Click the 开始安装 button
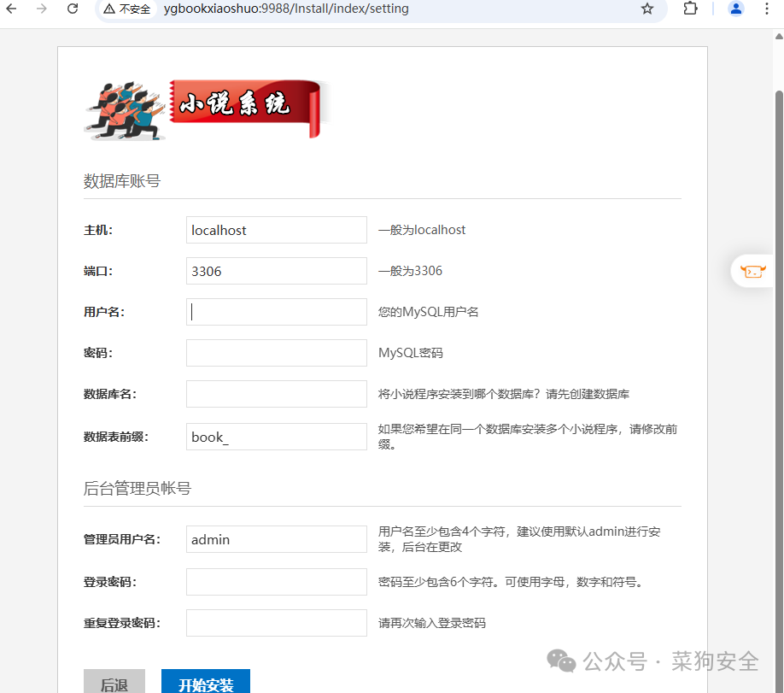 click(206, 683)
